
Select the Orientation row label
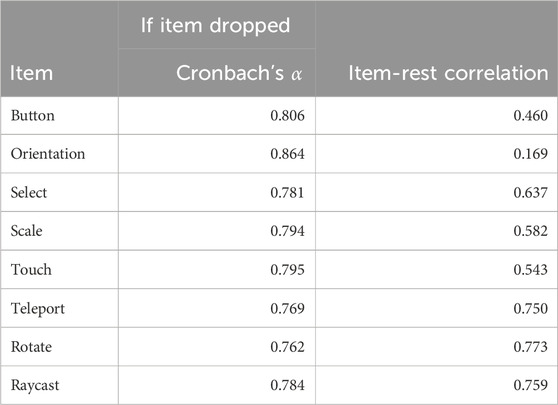[x=48, y=154]
